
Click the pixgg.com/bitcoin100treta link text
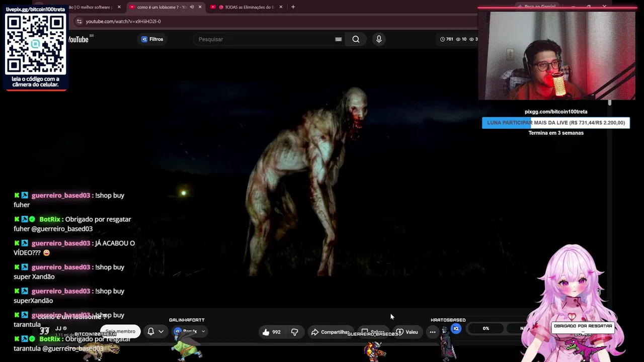pyautogui.click(x=556, y=112)
